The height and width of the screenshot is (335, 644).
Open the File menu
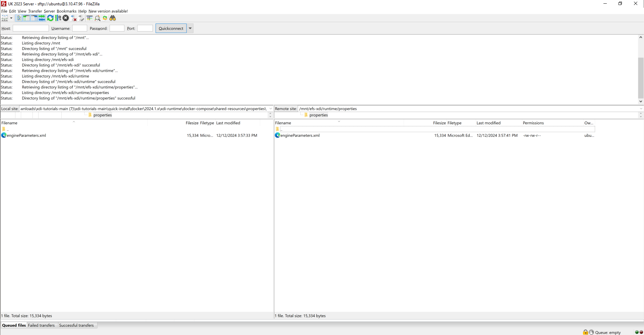[x=4, y=11]
